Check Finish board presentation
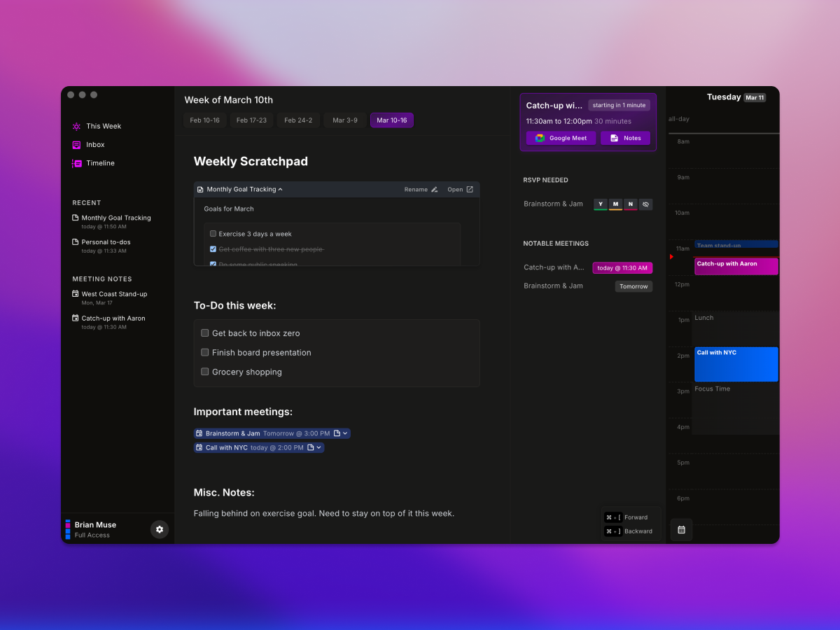The width and height of the screenshot is (840, 630). point(205,353)
